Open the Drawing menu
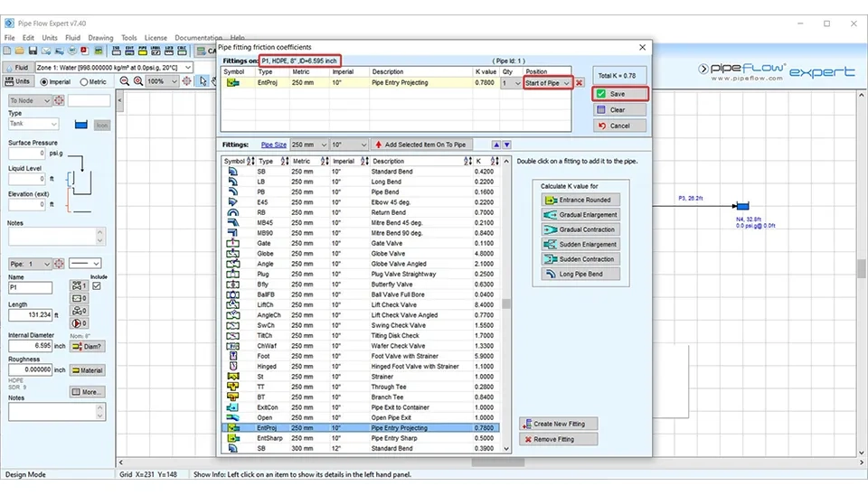 tap(100, 38)
